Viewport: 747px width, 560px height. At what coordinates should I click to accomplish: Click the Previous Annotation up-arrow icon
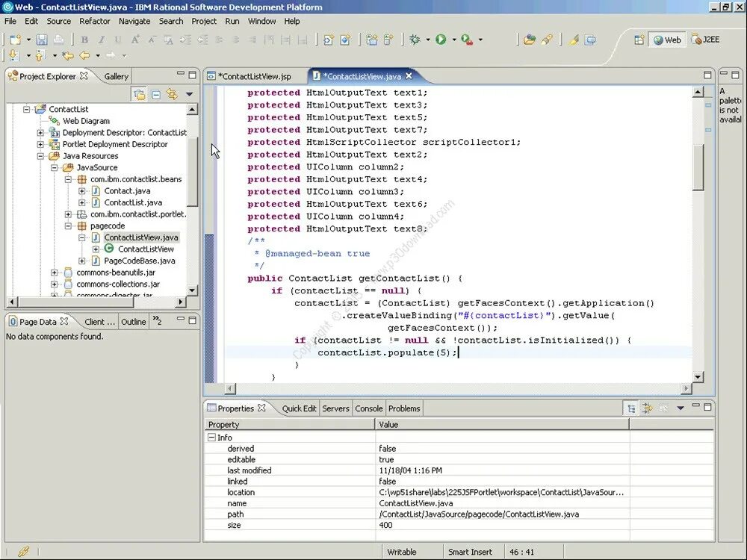(40, 55)
